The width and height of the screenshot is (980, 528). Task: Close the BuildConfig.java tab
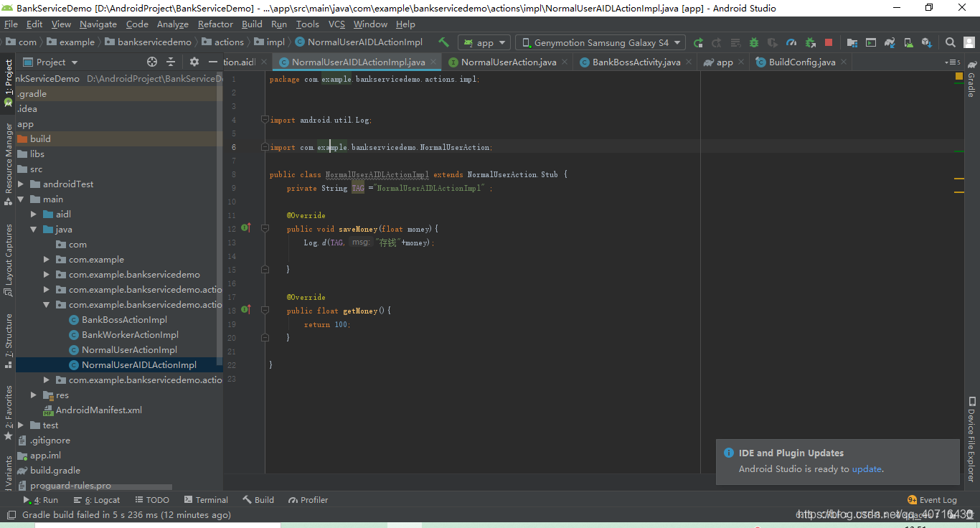843,62
